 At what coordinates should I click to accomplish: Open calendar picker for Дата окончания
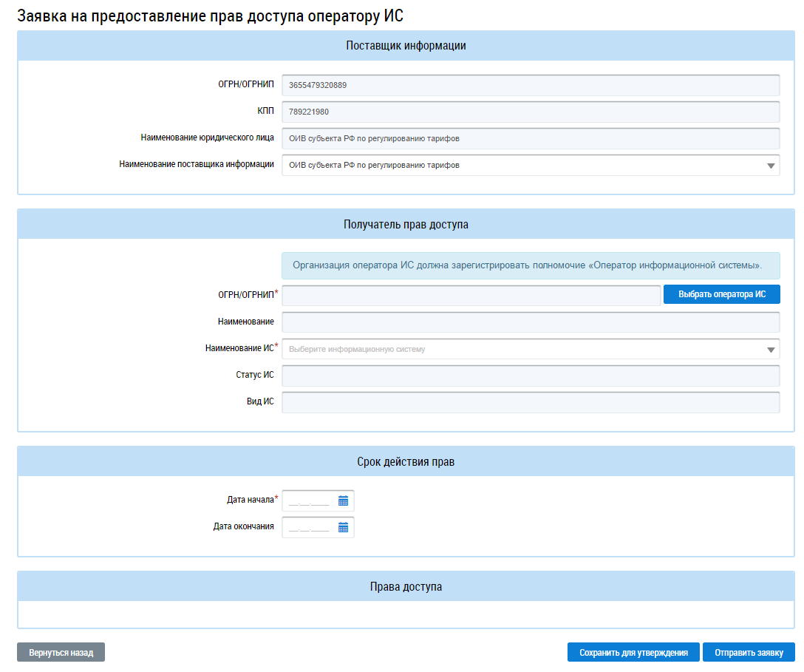pyautogui.click(x=343, y=527)
